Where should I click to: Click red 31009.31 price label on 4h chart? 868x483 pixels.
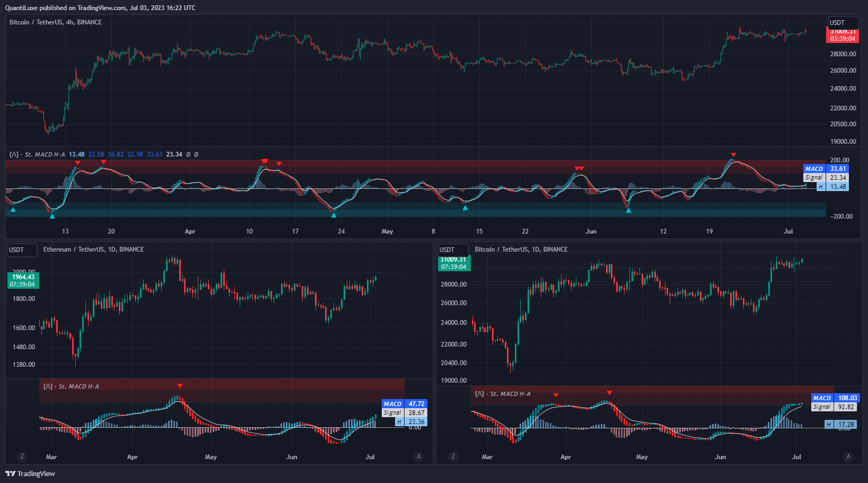(x=843, y=35)
